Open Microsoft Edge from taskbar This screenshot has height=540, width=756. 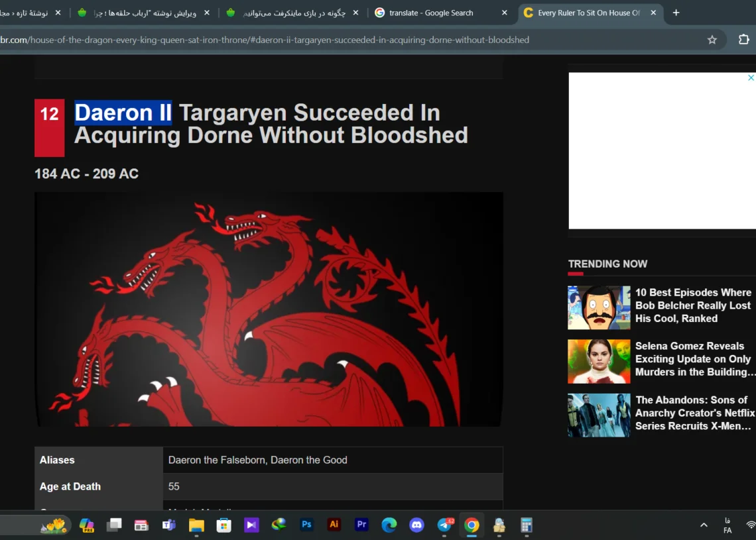point(389,525)
